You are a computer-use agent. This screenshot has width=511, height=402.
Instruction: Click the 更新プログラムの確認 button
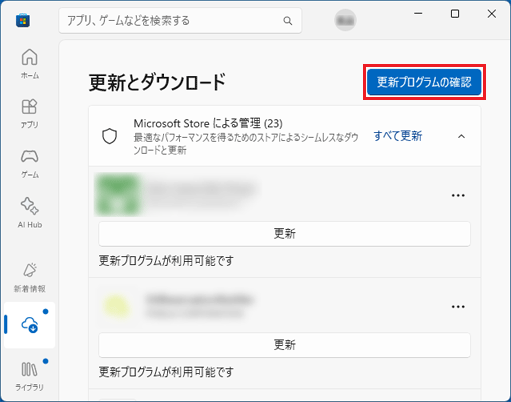[424, 82]
